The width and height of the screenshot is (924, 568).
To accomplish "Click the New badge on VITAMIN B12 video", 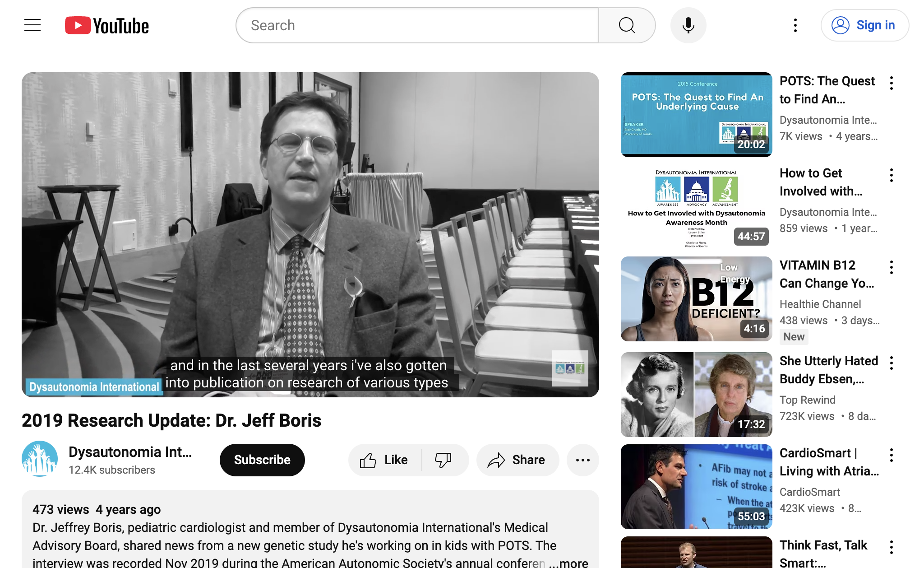I will [x=794, y=337].
